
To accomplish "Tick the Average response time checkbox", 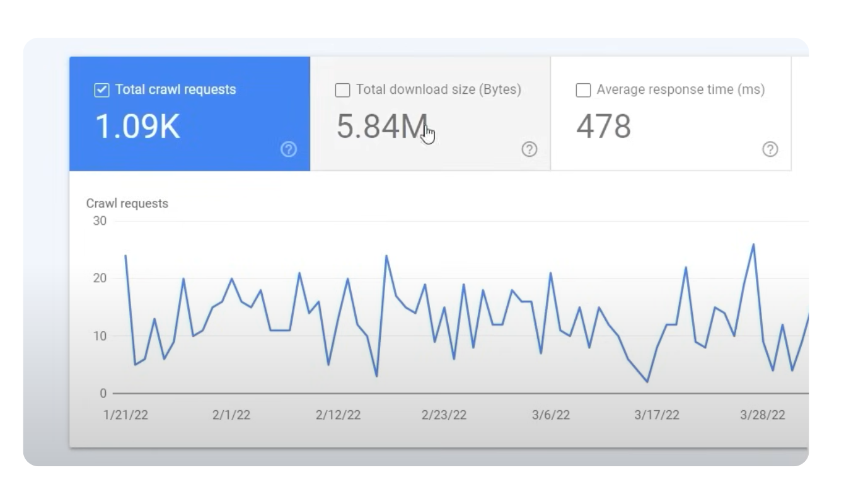I will pyautogui.click(x=583, y=90).
